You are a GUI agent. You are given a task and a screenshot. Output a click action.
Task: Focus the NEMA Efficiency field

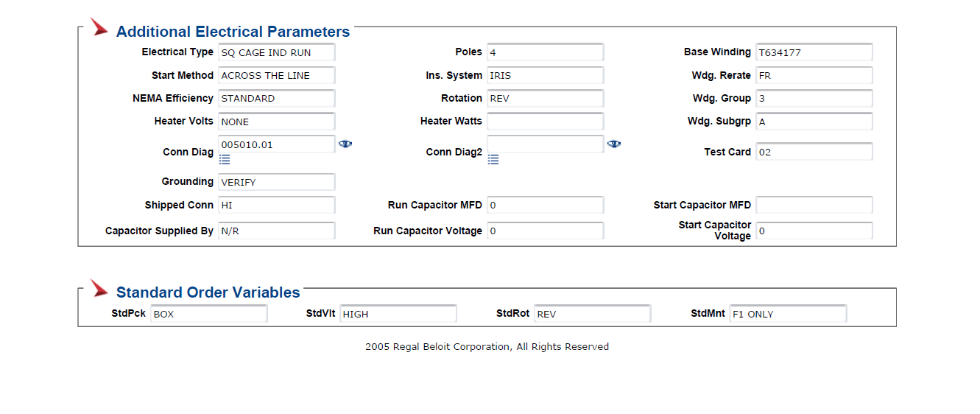click(277, 98)
